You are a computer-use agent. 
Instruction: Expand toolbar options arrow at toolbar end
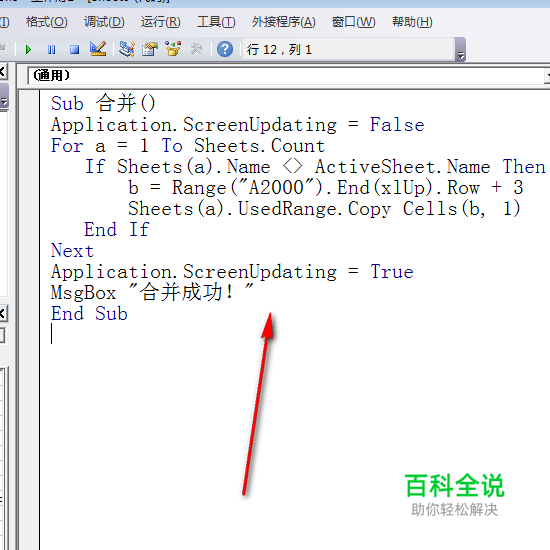(460, 49)
